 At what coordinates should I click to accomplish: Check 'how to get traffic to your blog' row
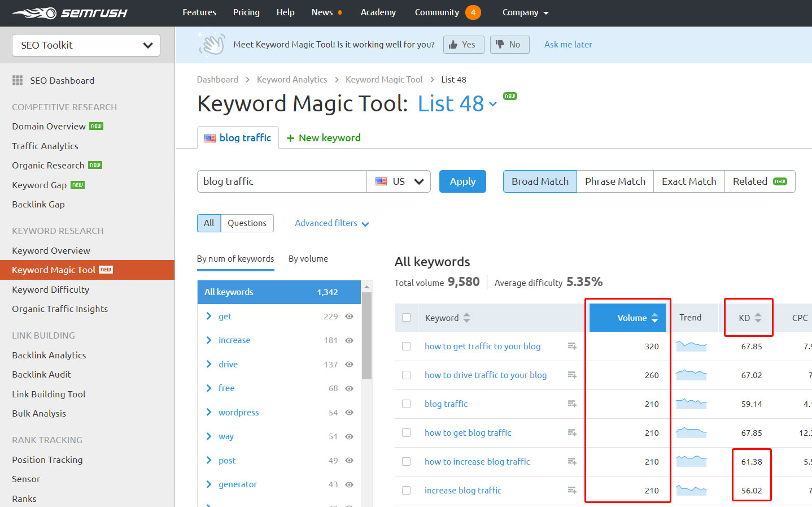pyautogui.click(x=406, y=346)
